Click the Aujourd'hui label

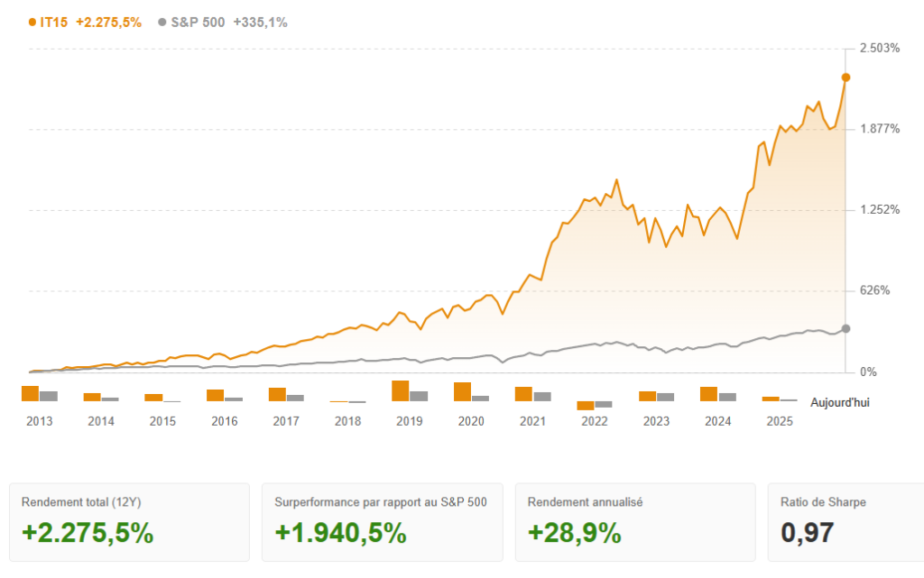point(839,402)
